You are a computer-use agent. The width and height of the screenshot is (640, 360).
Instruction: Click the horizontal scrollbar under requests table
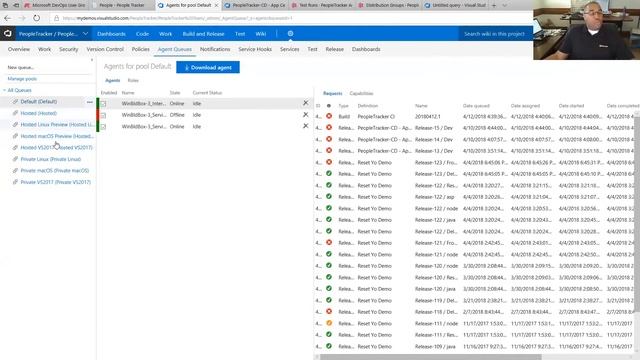431,357
